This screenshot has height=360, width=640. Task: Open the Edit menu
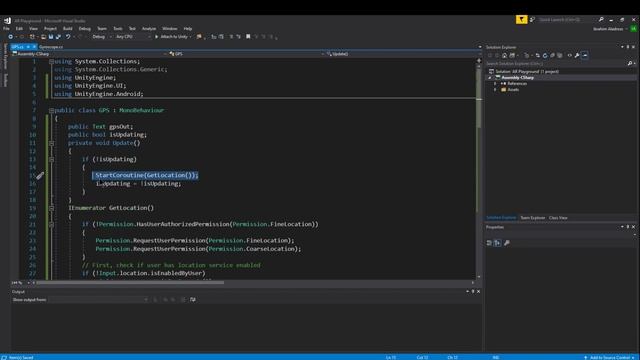click(19, 29)
